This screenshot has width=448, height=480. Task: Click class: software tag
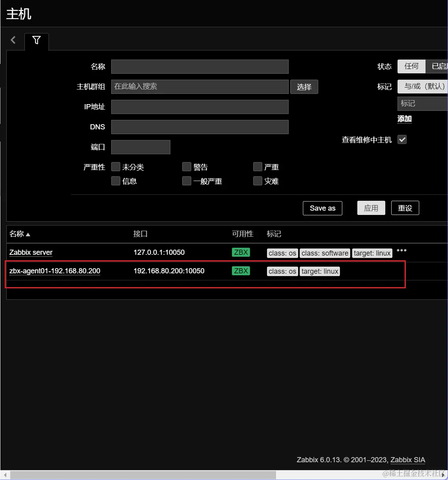[x=325, y=253]
